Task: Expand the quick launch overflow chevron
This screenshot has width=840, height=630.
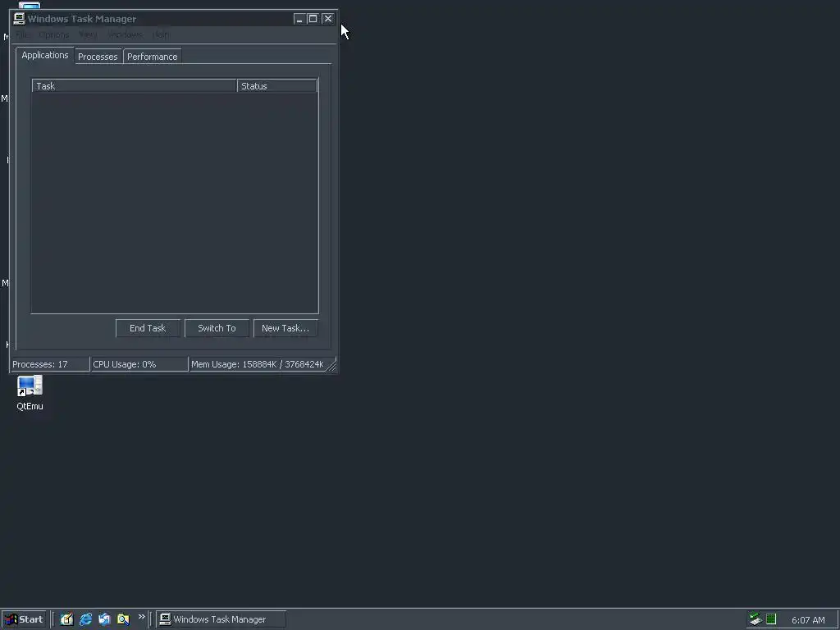Action: (141, 617)
